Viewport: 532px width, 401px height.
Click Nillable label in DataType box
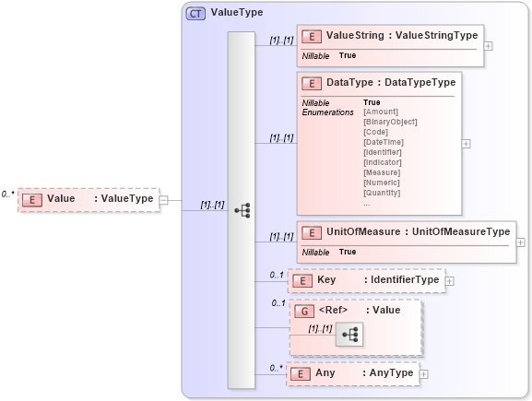pyautogui.click(x=315, y=103)
